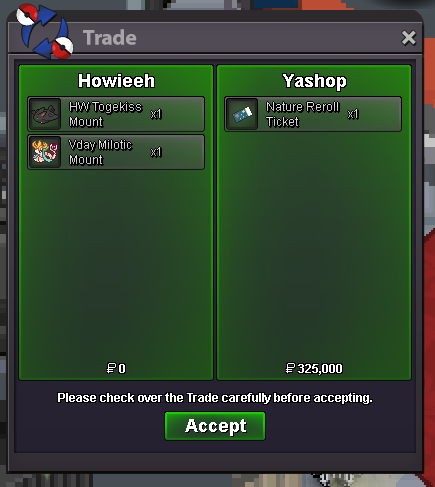Click the Accept trade button
The image size is (435, 487).
[215, 426]
